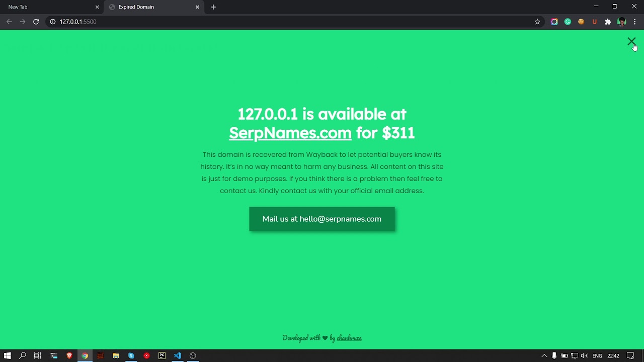Open the Windows Start menu
The height and width of the screenshot is (362, 644).
7,355
